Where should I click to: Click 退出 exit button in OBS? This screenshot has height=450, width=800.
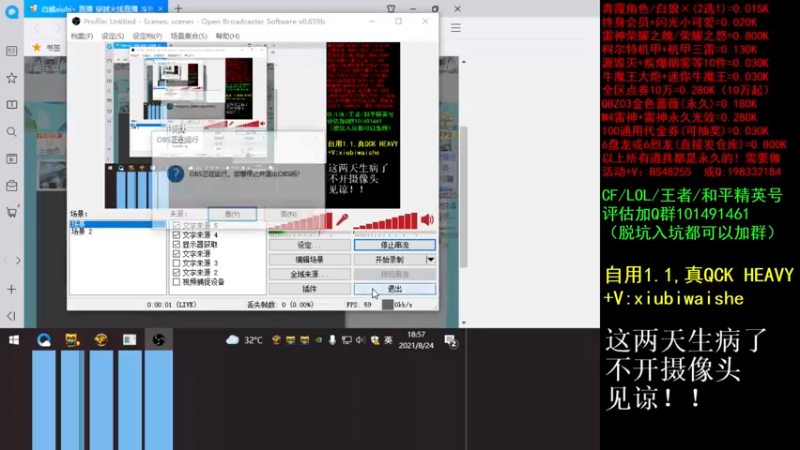[x=394, y=289]
